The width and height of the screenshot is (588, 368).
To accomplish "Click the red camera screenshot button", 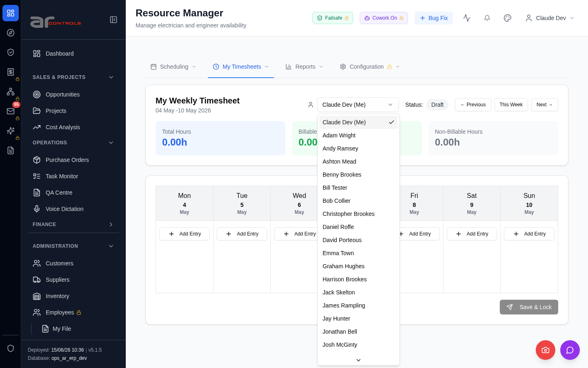I will (x=546, y=350).
